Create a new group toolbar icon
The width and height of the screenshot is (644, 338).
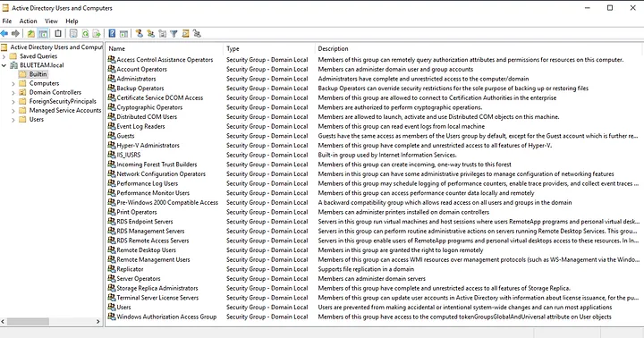151,34
